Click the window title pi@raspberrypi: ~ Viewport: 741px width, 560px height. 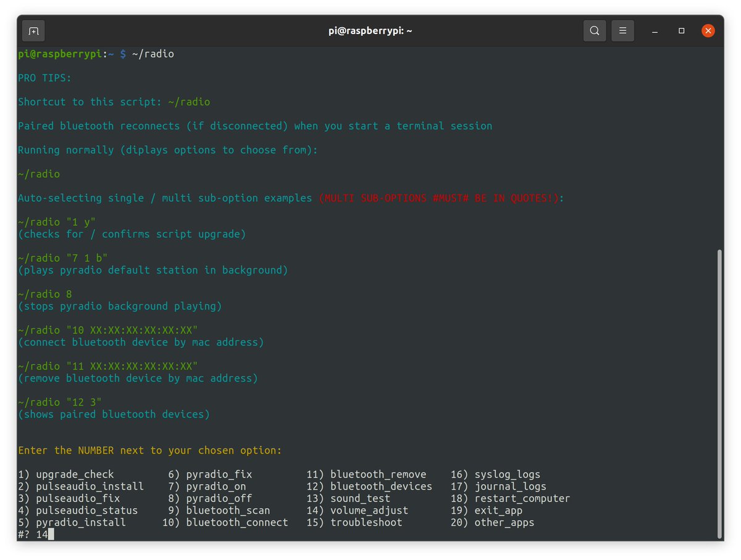click(371, 30)
